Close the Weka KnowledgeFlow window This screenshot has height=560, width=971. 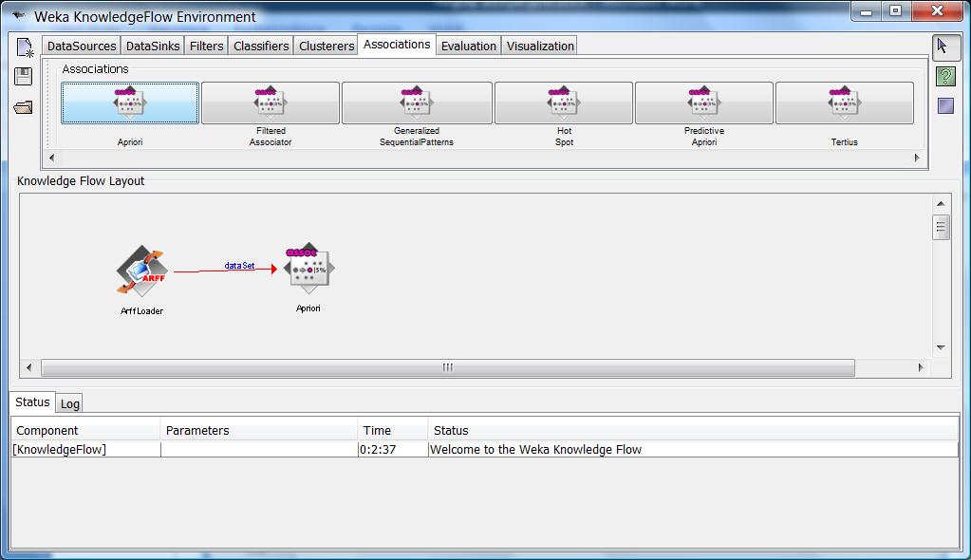click(x=937, y=11)
